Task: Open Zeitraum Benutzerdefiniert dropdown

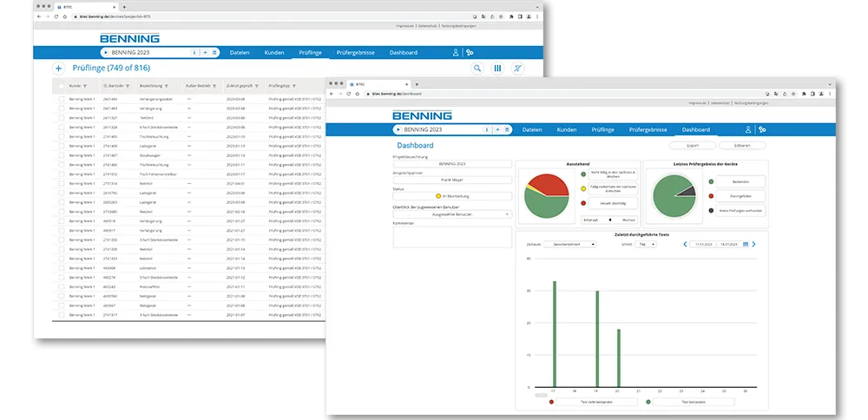Action: pos(570,244)
